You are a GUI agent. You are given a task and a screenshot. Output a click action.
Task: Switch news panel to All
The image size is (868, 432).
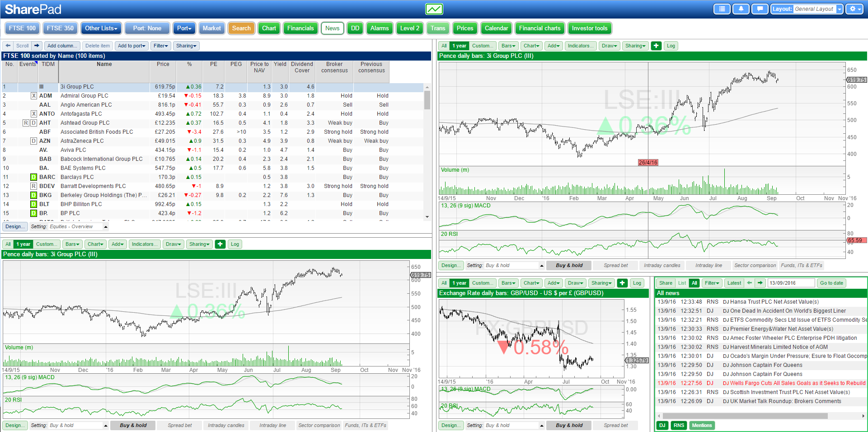694,283
